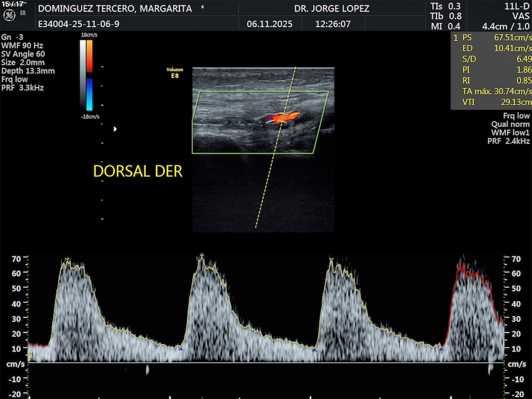Click the X peak marker on first waveform
Viewport: 532px width, 399px height.
pos(68,259)
